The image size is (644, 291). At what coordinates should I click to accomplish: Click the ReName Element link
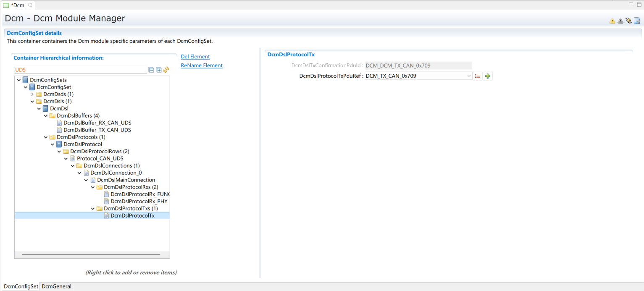202,66
